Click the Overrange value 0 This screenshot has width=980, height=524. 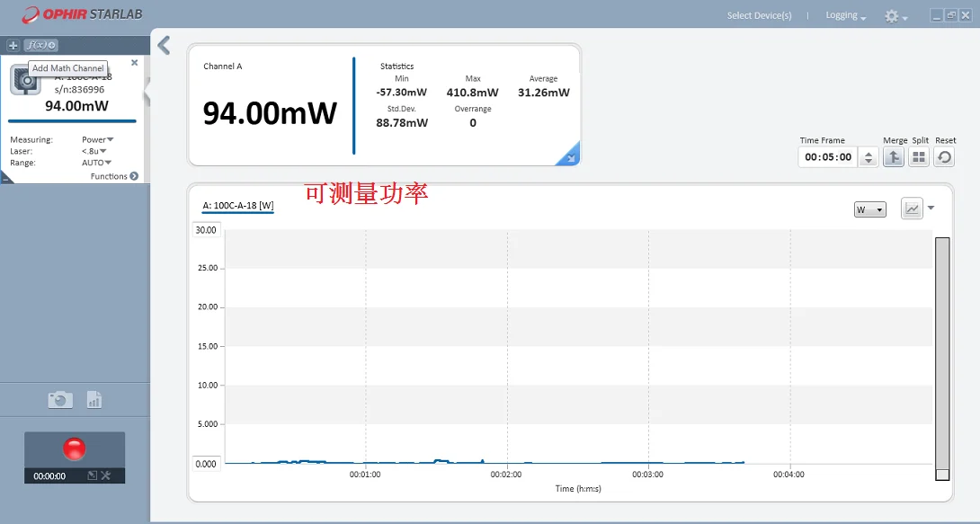click(x=473, y=123)
